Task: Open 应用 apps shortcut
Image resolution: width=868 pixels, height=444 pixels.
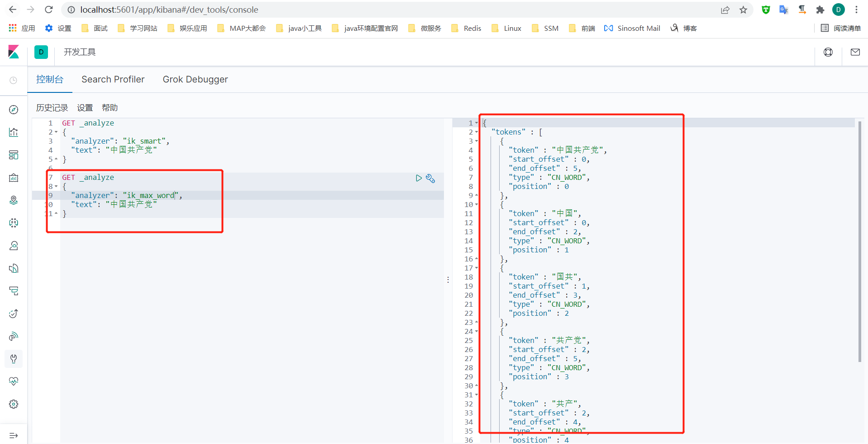Action: click(x=22, y=28)
